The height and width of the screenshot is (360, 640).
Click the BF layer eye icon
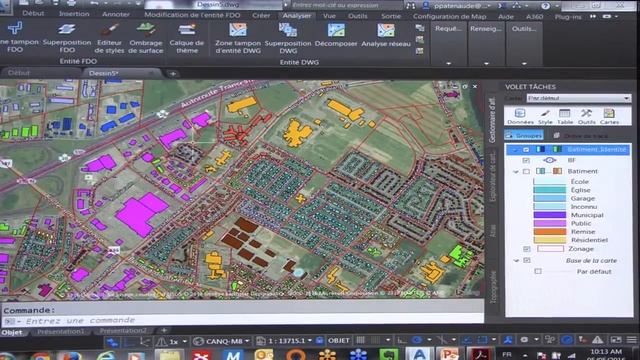pyautogui.click(x=549, y=160)
